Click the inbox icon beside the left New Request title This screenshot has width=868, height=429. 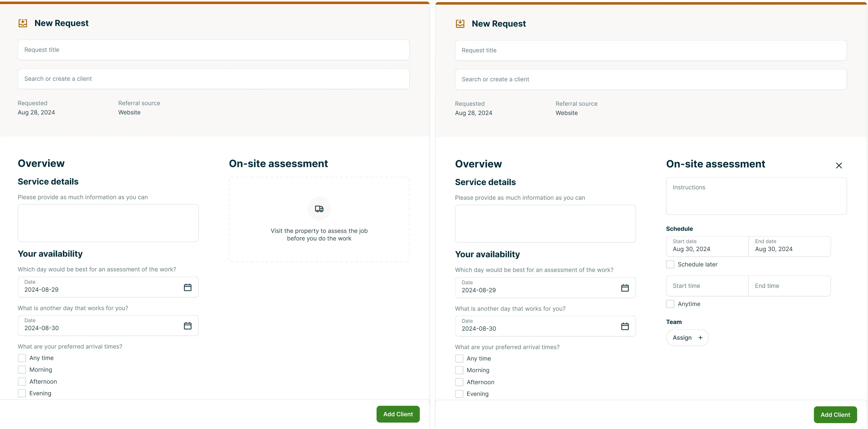pos(23,23)
